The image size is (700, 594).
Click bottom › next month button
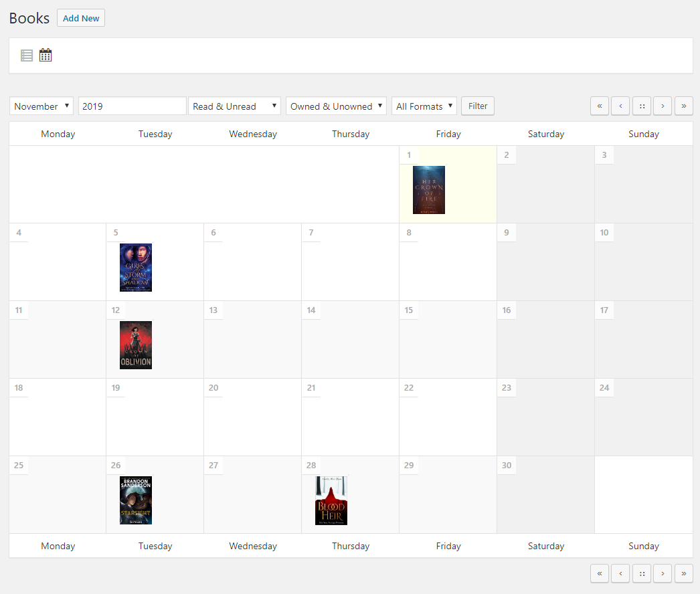click(663, 573)
